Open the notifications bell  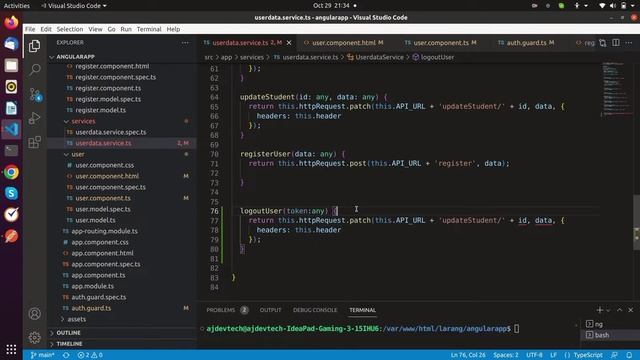coord(629,355)
